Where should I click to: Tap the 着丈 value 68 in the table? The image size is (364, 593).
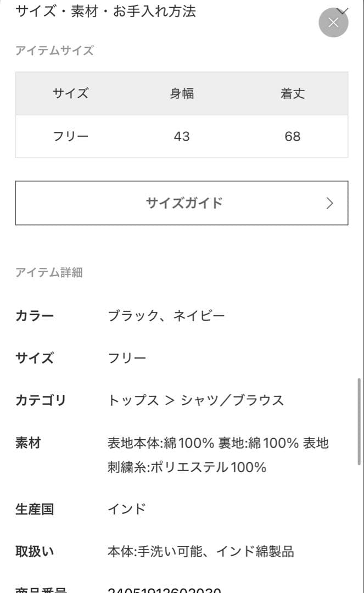pyautogui.click(x=292, y=136)
